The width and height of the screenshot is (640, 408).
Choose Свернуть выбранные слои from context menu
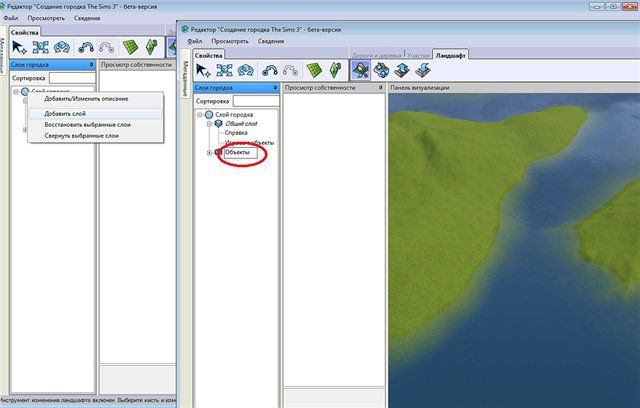coord(96,135)
